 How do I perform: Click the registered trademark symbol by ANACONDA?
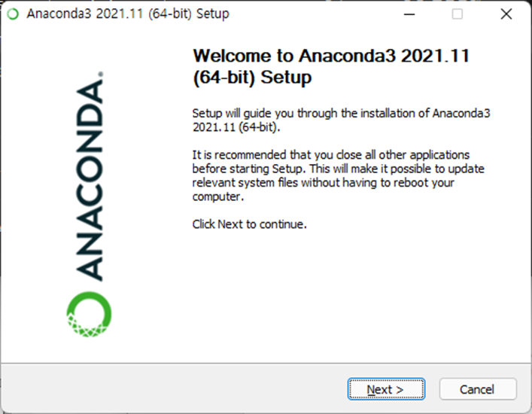click(x=100, y=75)
